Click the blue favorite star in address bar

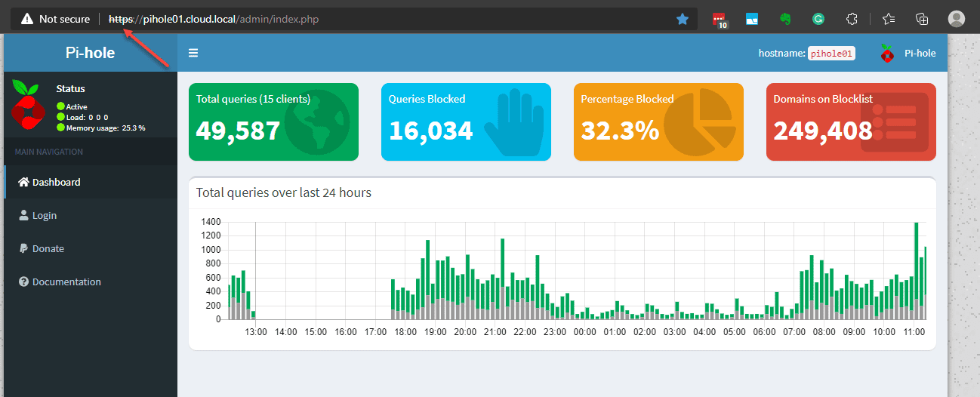click(x=683, y=19)
